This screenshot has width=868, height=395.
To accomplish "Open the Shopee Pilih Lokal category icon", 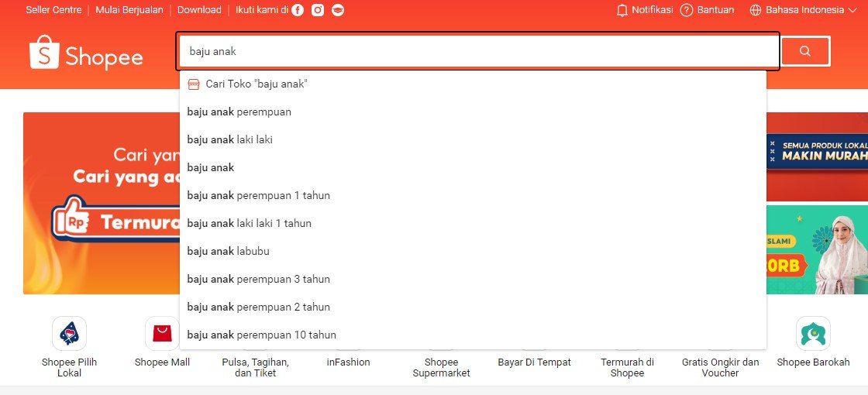I will 69,334.
